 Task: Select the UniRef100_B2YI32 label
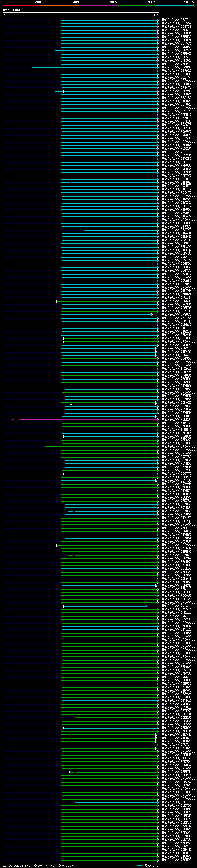(176, 481)
